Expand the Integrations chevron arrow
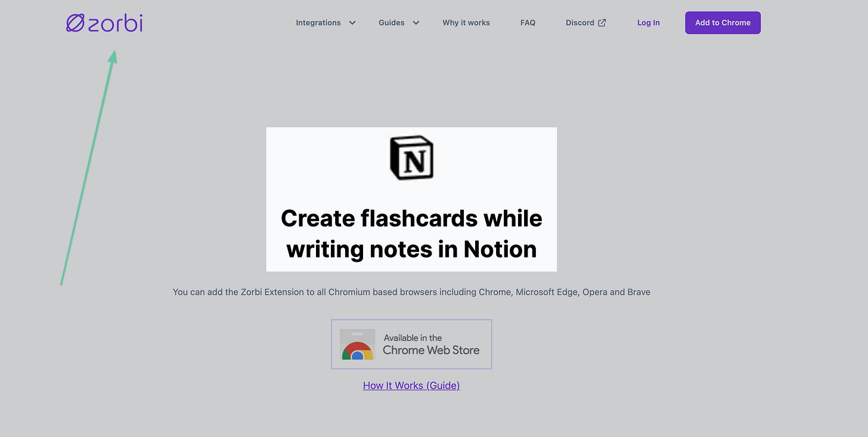 [352, 23]
